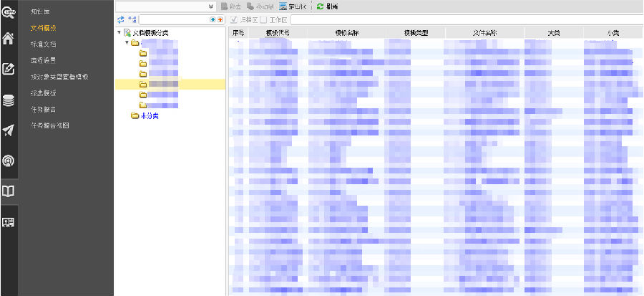Click the 未分类 folder icon
The image size is (644, 296).
(135, 116)
